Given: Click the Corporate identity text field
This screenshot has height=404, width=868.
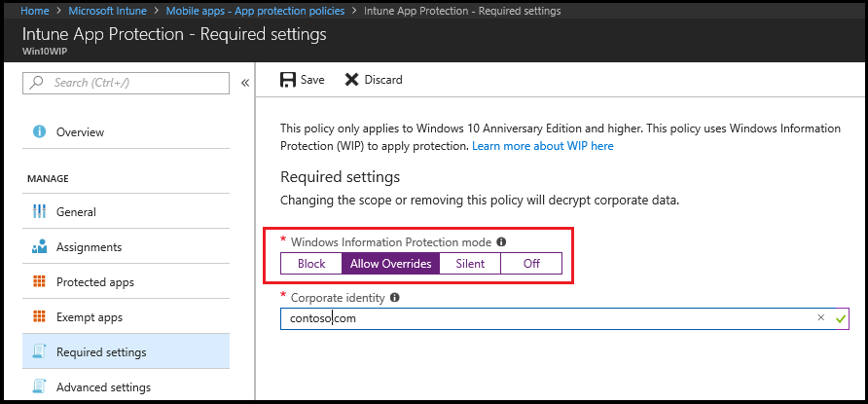Looking at the screenshot, I should click(x=545, y=318).
